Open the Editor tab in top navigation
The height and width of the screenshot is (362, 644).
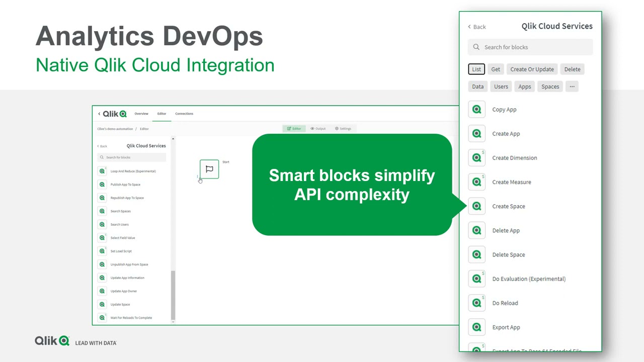162,114
